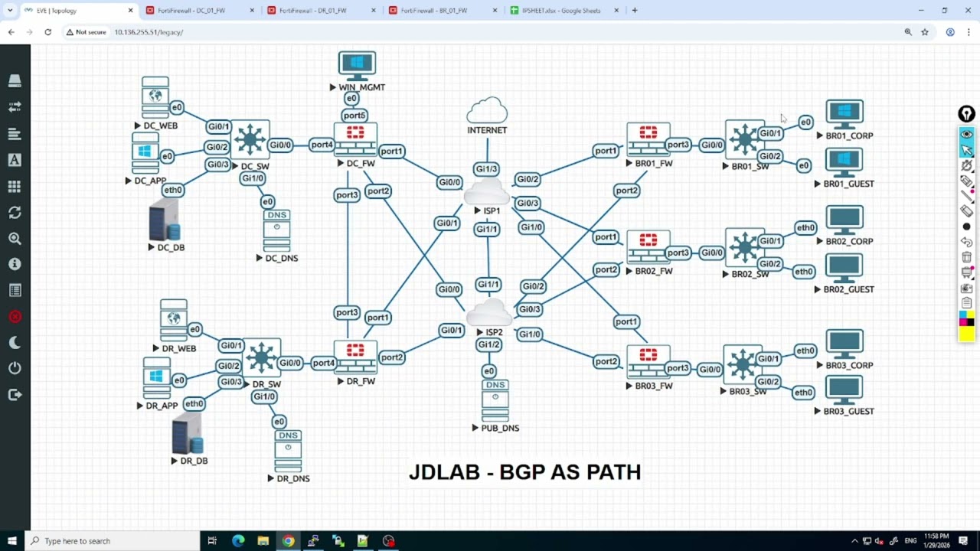The width and height of the screenshot is (980, 551).
Task: Click the Windows taskbar search box
Action: pos(112,541)
